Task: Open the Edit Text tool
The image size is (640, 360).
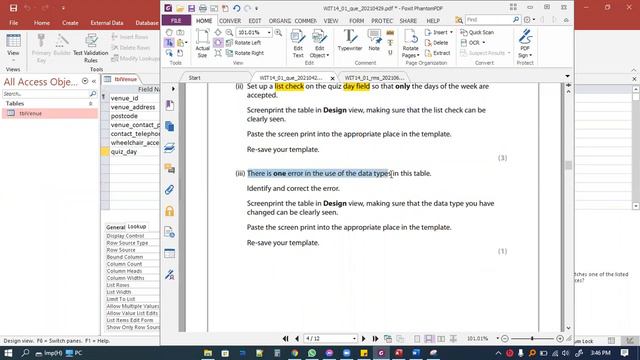Action: pyautogui.click(x=298, y=44)
